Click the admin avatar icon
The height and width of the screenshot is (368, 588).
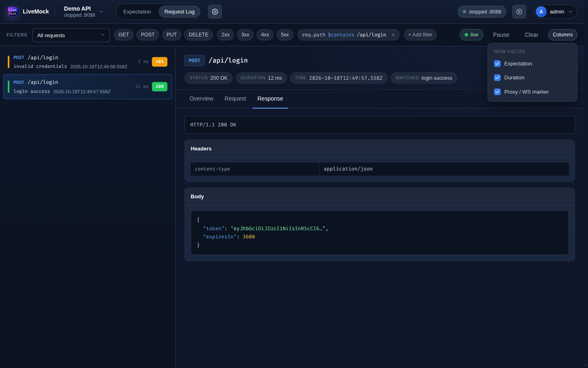pyautogui.click(x=541, y=12)
